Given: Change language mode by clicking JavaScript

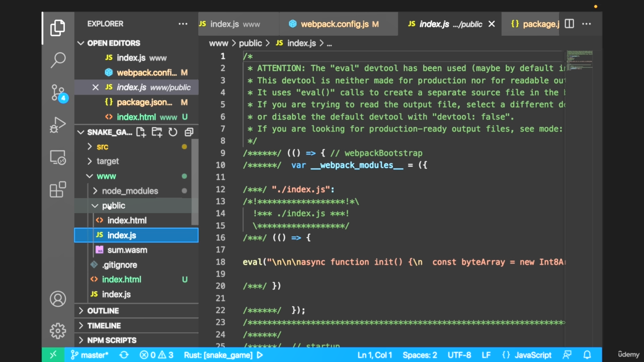Looking at the screenshot, I should coord(533,355).
